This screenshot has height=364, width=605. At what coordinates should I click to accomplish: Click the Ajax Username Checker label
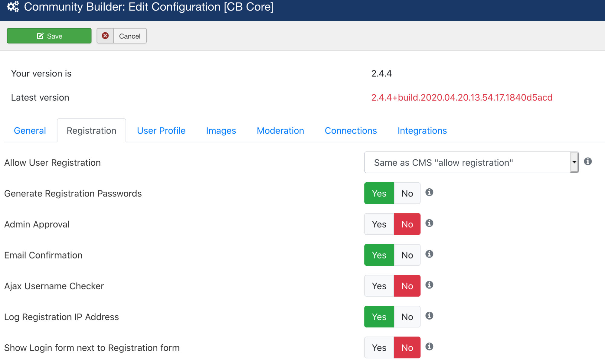pyautogui.click(x=54, y=286)
